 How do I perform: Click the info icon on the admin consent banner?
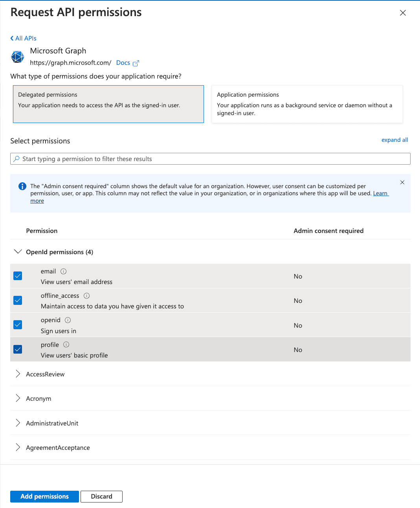[22, 186]
